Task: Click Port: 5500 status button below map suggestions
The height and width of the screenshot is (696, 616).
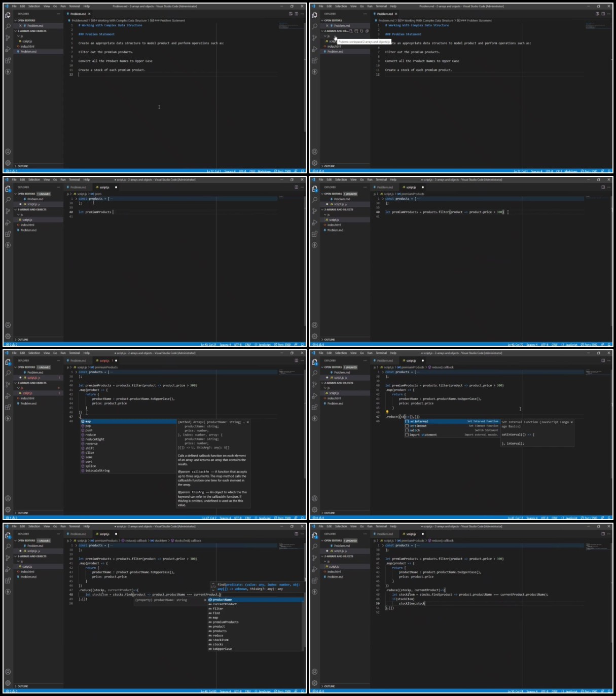Action: click(x=282, y=518)
